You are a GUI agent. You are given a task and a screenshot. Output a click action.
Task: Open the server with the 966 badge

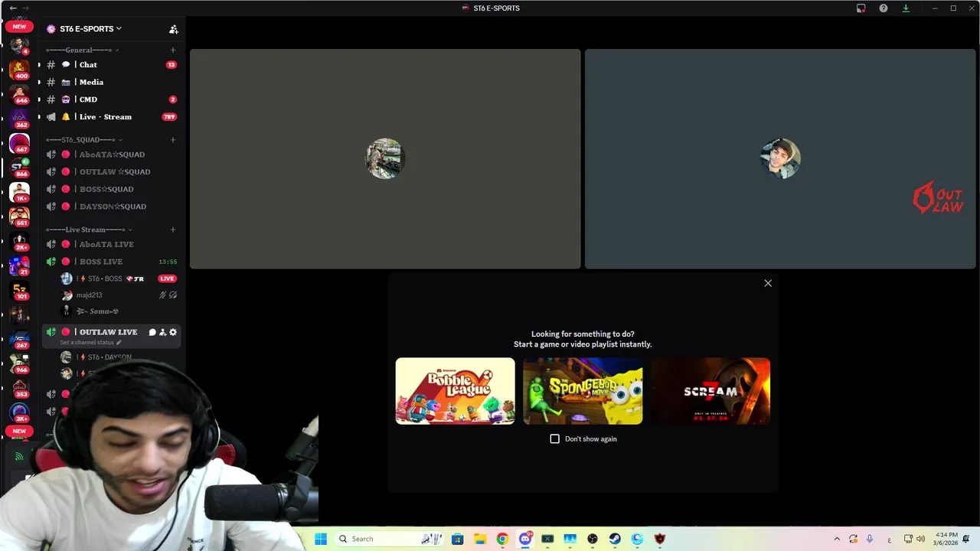tap(19, 364)
